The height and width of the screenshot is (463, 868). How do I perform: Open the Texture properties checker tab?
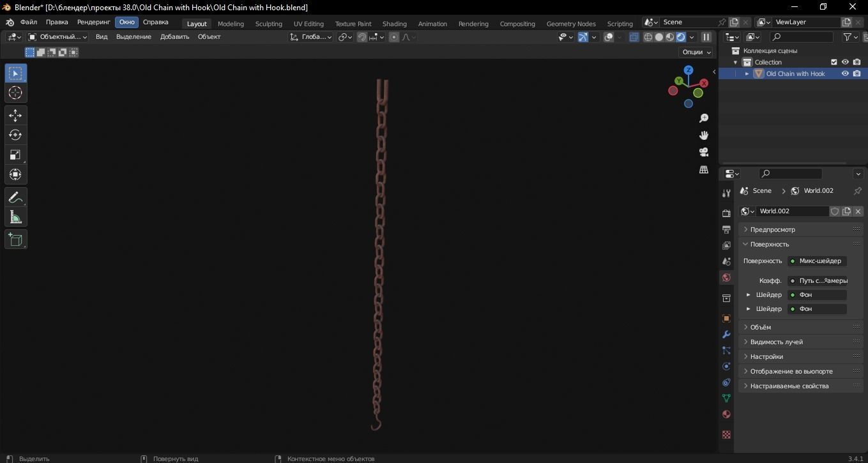pos(726,434)
